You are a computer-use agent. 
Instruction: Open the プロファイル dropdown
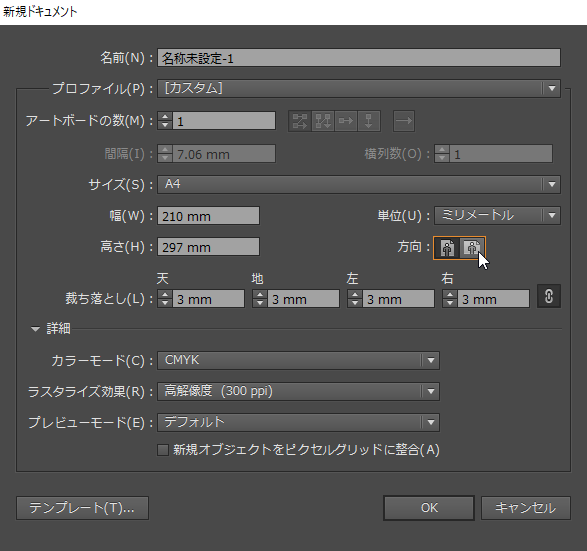tap(359, 89)
